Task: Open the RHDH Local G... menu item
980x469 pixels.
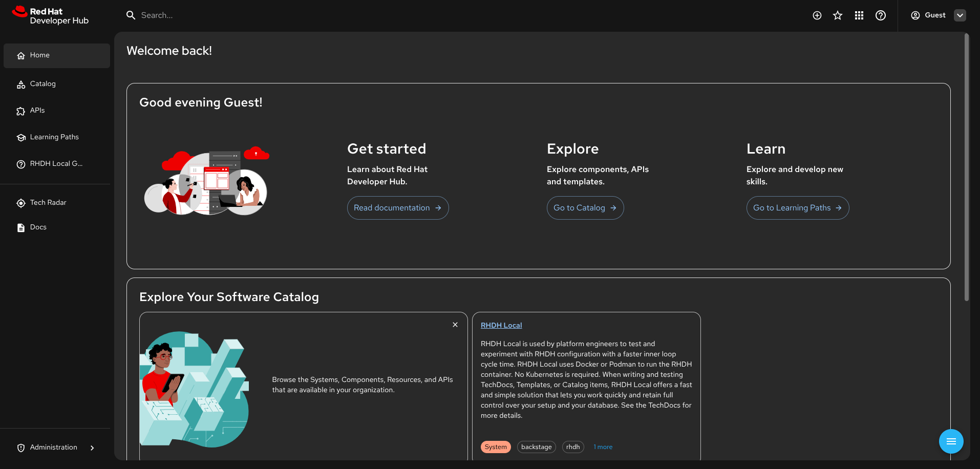Action: [57, 164]
